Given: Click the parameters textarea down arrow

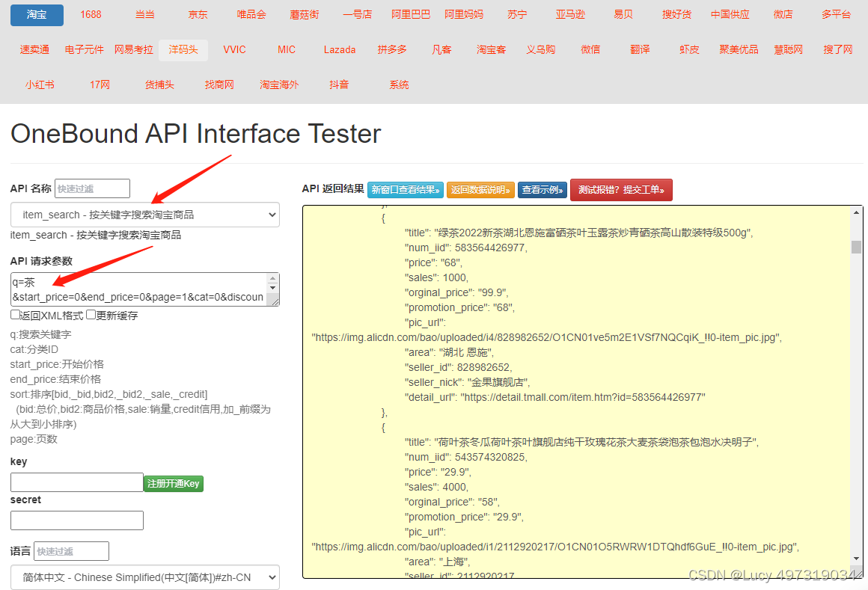Looking at the screenshot, I should pyautogui.click(x=273, y=288).
